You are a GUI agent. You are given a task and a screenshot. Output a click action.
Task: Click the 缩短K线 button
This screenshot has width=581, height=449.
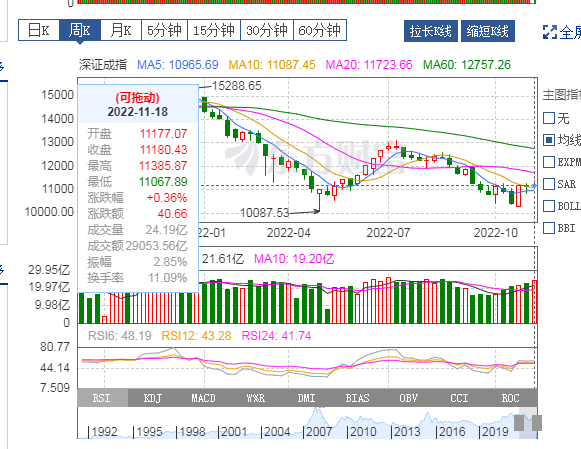[488, 31]
